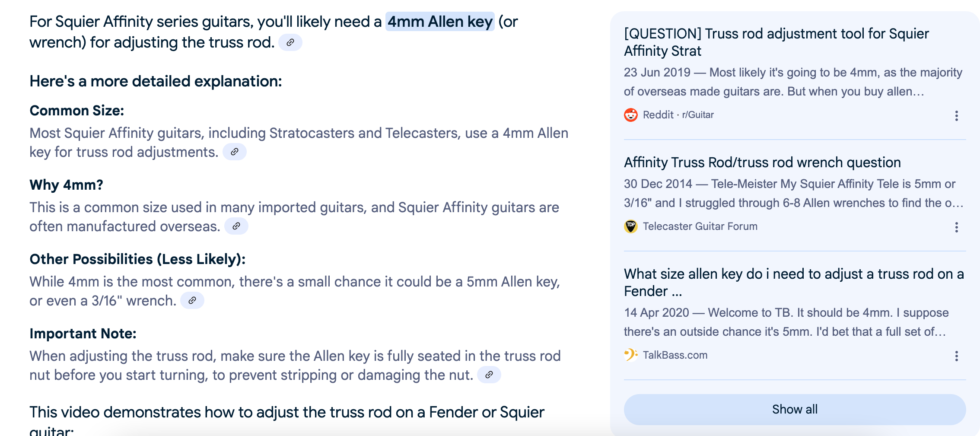Open three-dot menu for the Reddit result
Viewport: 980px width, 436px height.
[x=956, y=115]
